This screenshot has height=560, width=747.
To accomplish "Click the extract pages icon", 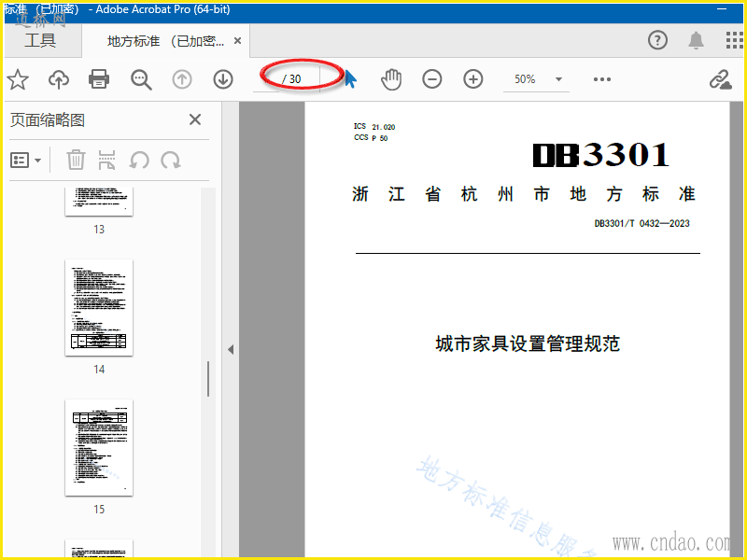I will (x=106, y=160).
